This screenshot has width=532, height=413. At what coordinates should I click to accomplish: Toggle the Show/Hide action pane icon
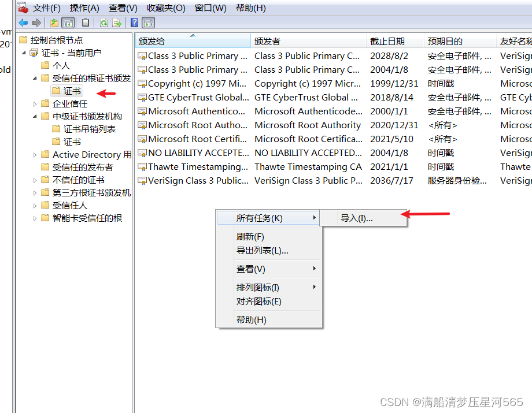tap(149, 23)
